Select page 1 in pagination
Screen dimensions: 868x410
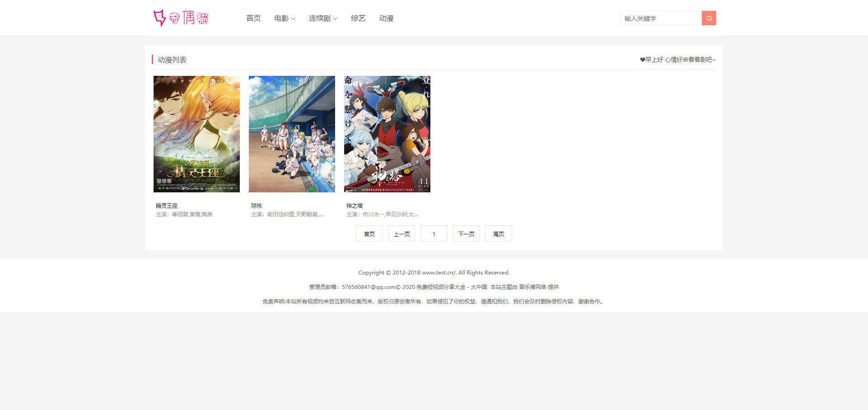(x=434, y=233)
